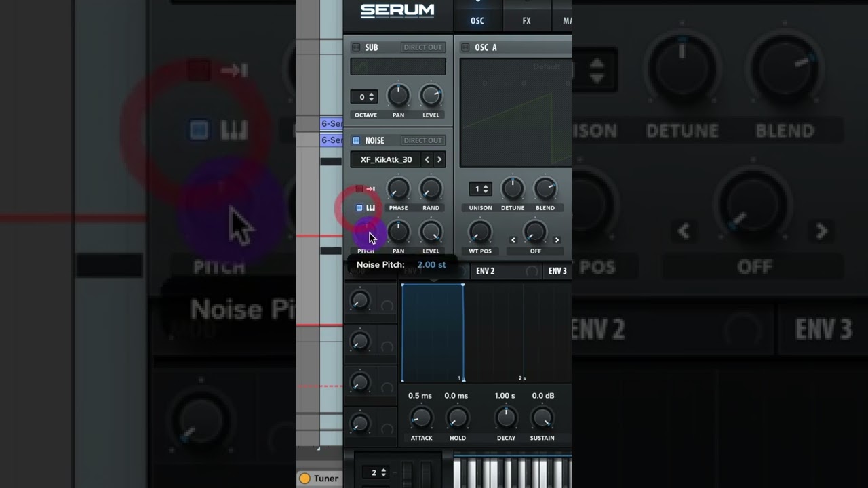Click the OSC A DETUNE knob
The image size is (868, 488).
[x=513, y=189]
